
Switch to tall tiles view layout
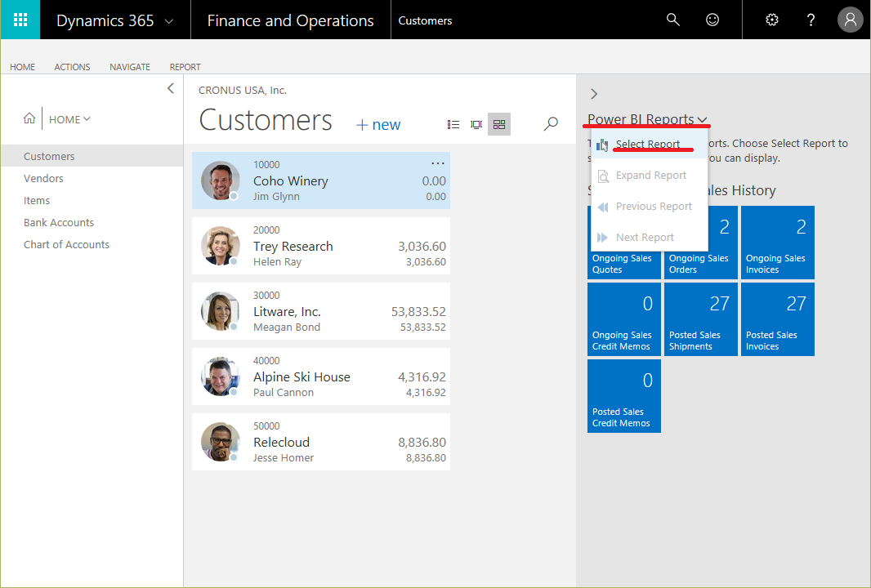coord(476,124)
